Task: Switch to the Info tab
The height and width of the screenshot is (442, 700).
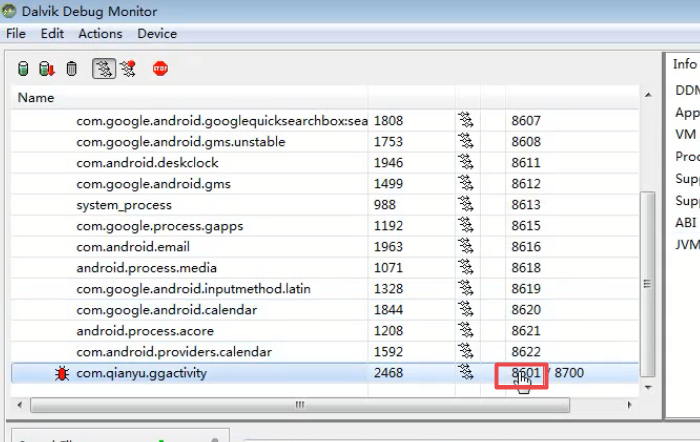Action: tap(685, 64)
